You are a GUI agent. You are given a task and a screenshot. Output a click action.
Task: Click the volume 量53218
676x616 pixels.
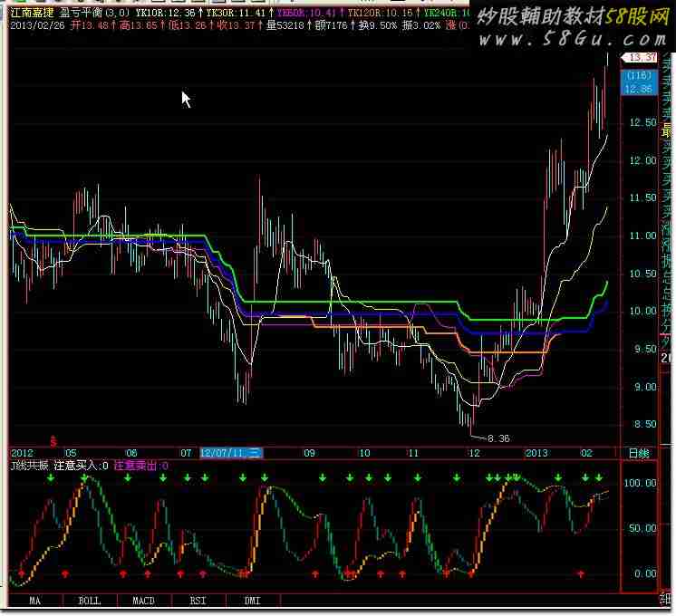(285, 25)
